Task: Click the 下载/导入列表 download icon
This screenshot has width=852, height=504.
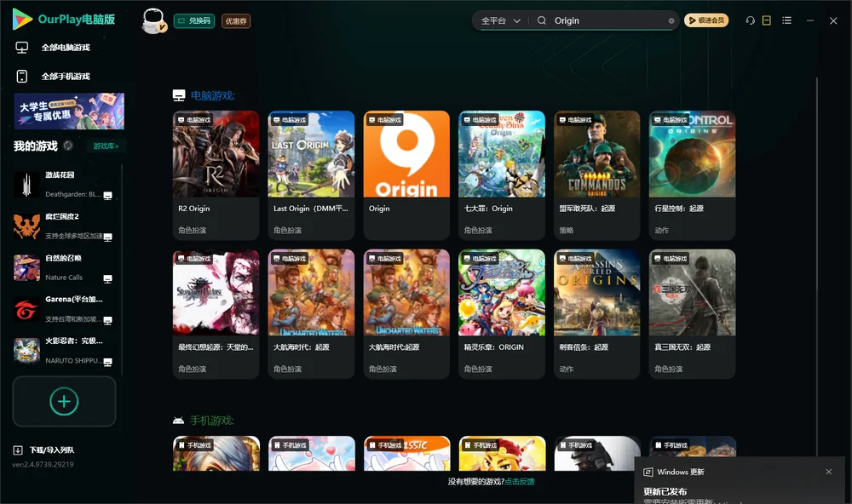Action: pyautogui.click(x=18, y=450)
